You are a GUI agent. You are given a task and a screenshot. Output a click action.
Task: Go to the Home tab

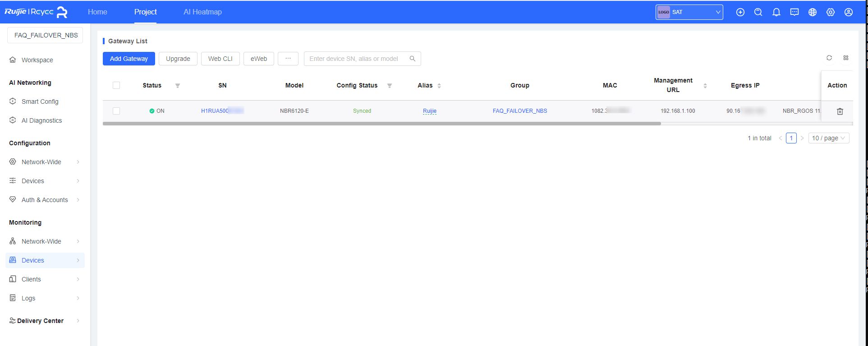[97, 12]
